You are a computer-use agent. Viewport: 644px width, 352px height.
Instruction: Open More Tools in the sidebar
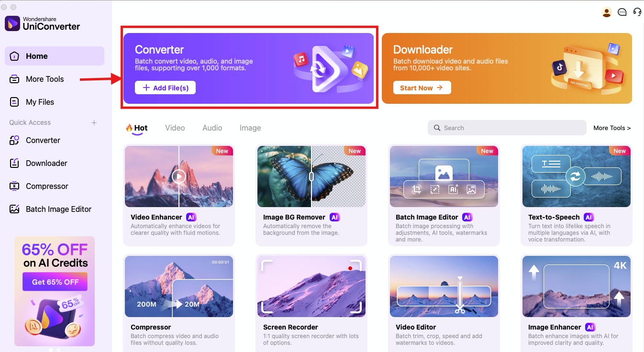point(55,79)
